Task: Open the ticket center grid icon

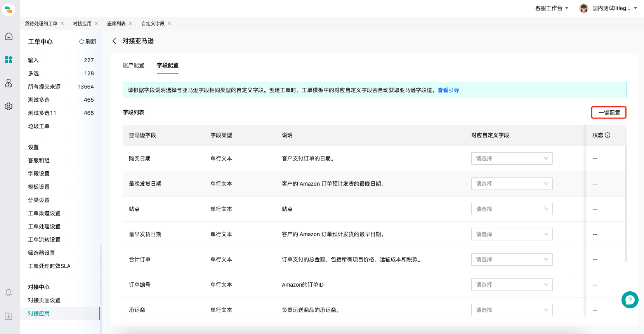Action: [9, 60]
